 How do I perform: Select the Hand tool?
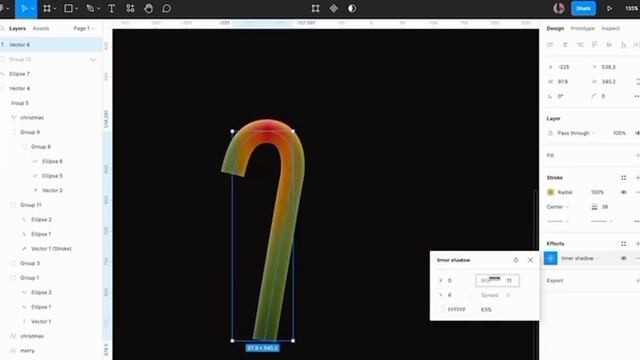(149, 9)
